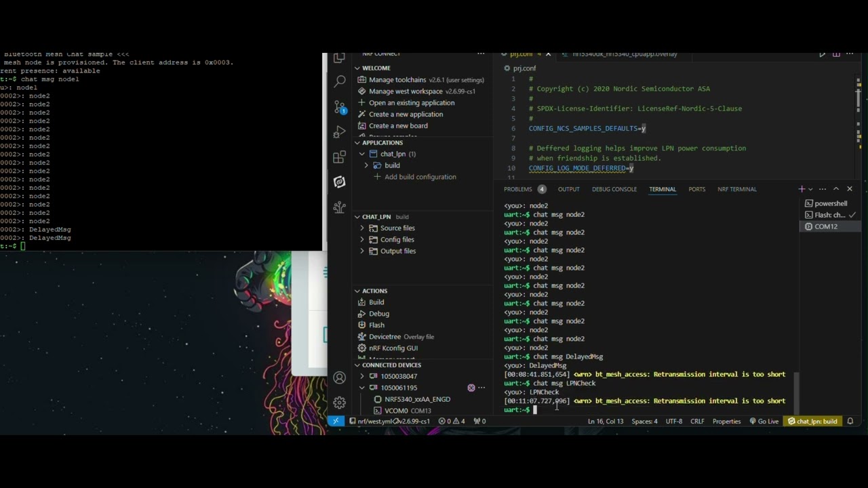868x488 pixels.
Task: Select VCOM0 COM13 under device 1050061195
Action: click(408, 411)
